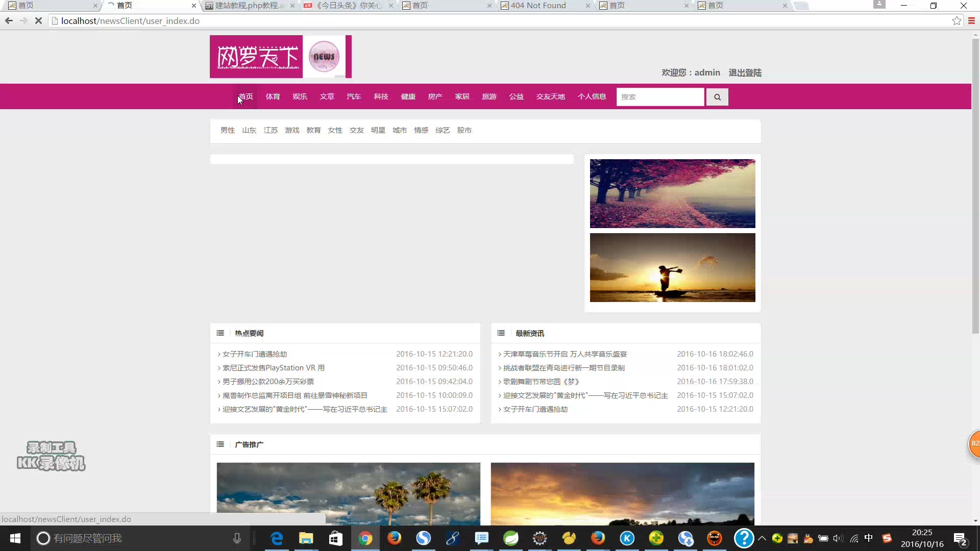This screenshot has width=980, height=551.
Task: Click the 广告推广 list icon
Action: click(220, 444)
